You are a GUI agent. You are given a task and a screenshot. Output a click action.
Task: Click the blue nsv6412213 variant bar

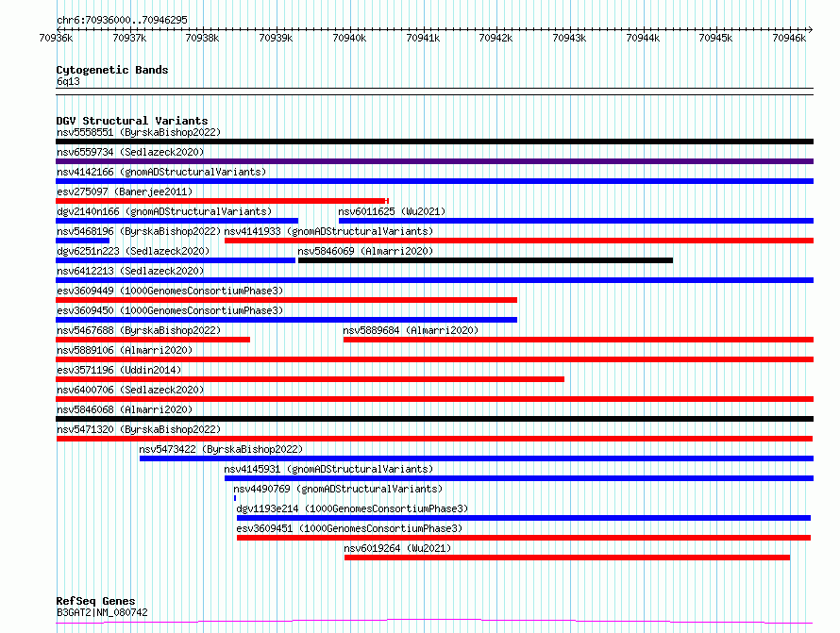pos(434,280)
